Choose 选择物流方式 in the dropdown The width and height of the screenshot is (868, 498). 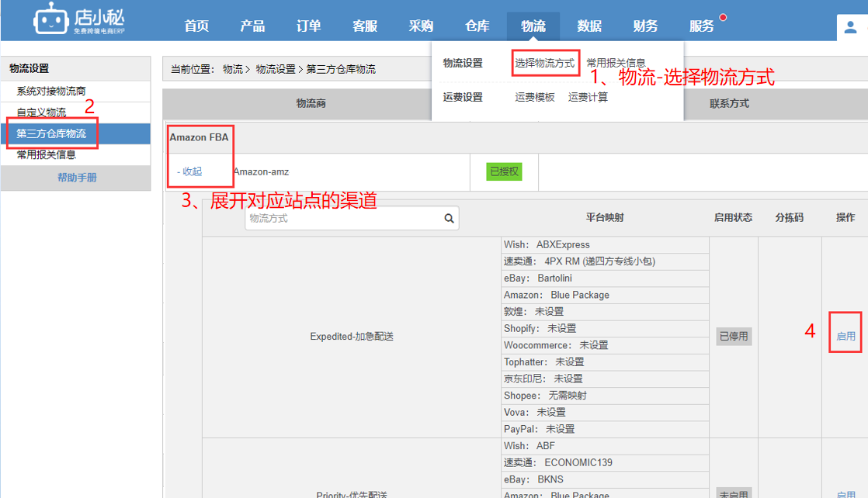(x=545, y=63)
